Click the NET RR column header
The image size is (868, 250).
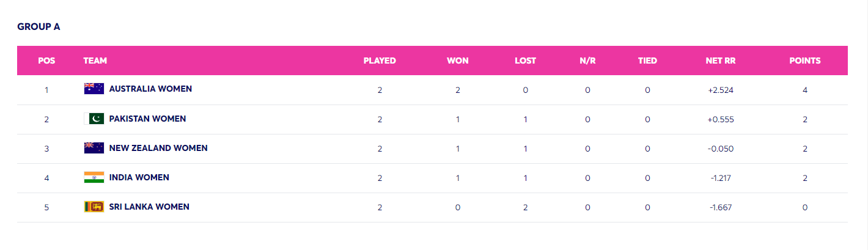pyautogui.click(x=721, y=61)
